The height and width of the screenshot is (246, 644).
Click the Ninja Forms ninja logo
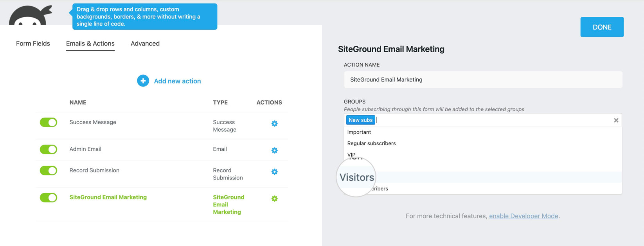31,16
